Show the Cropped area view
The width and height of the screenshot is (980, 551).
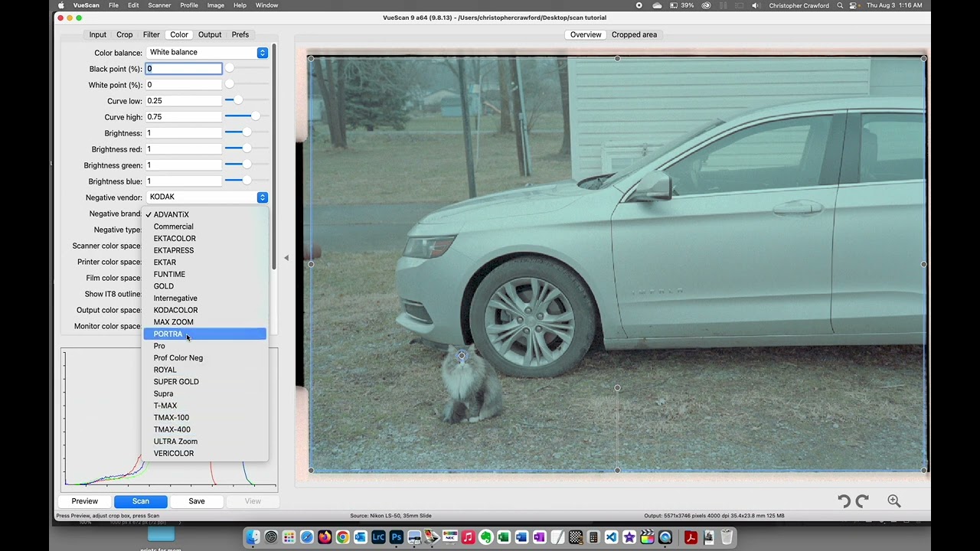(634, 34)
